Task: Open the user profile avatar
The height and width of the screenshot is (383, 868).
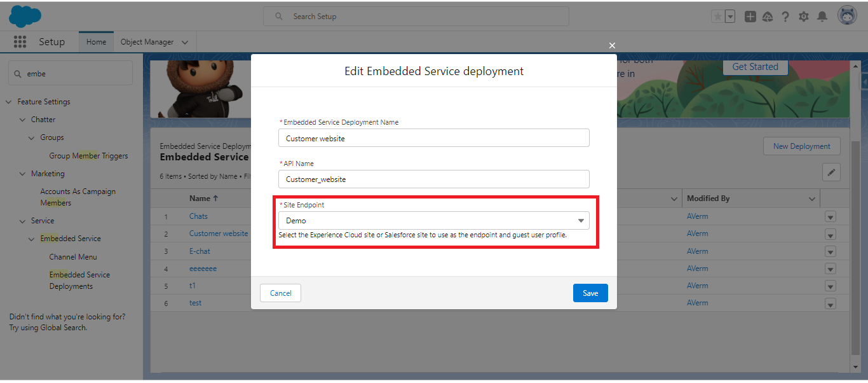Action: tap(847, 16)
